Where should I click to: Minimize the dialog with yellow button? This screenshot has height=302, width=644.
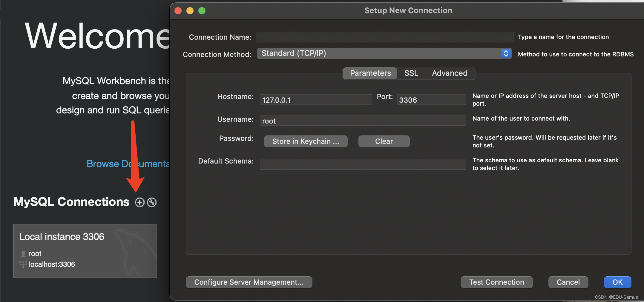coord(190,11)
